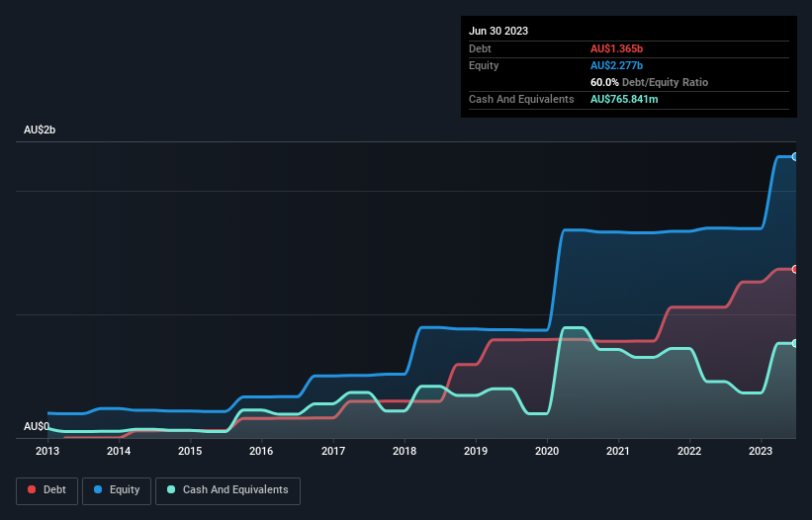Toggle the Debt legend button
Image resolution: width=812 pixels, height=520 pixels.
point(47,490)
